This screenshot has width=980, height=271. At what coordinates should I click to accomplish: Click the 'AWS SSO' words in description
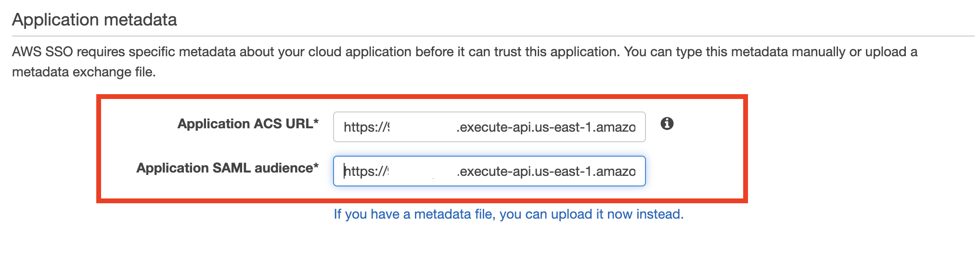42,52
